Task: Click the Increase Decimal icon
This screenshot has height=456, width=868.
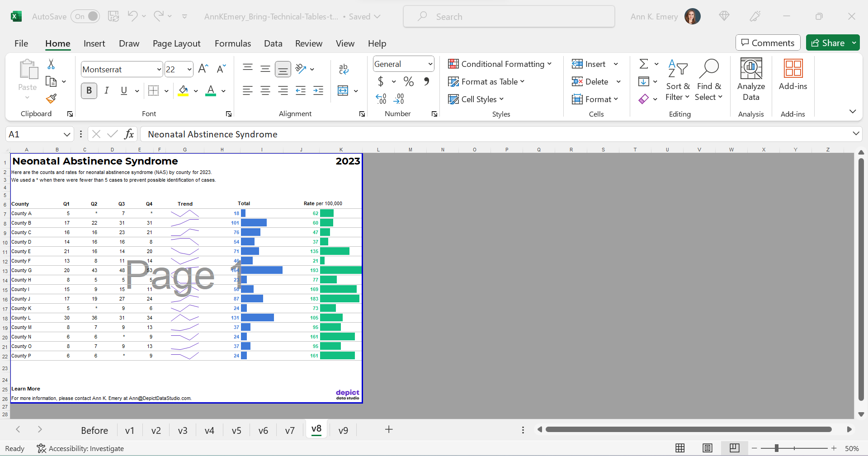Action: point(381,99)
